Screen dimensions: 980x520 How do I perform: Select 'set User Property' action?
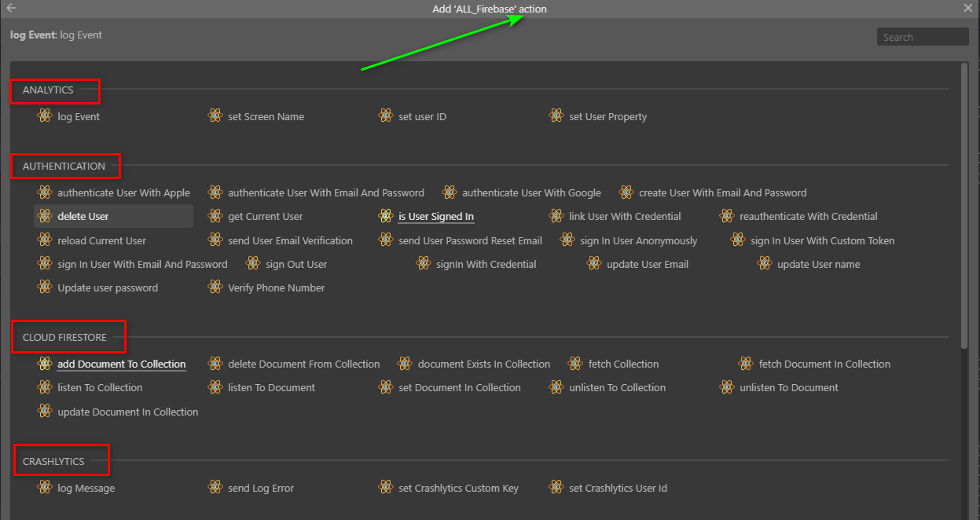point(607,117)
